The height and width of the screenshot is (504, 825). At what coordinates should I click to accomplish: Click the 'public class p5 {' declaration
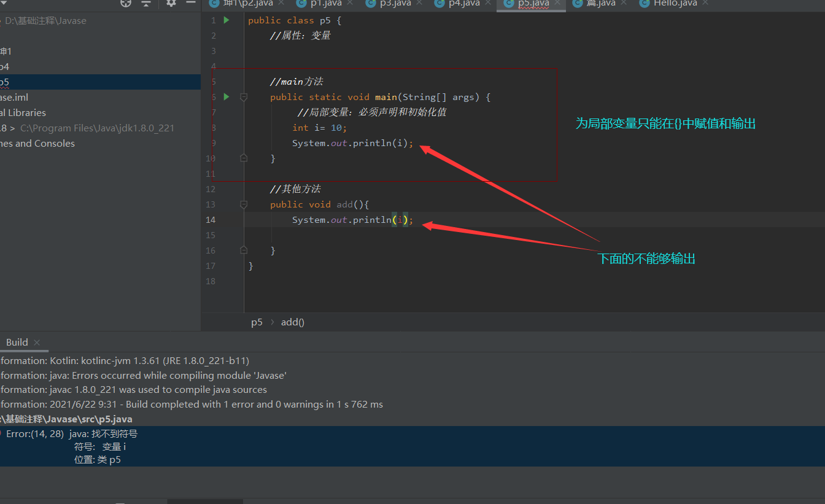tap(295, 20)
